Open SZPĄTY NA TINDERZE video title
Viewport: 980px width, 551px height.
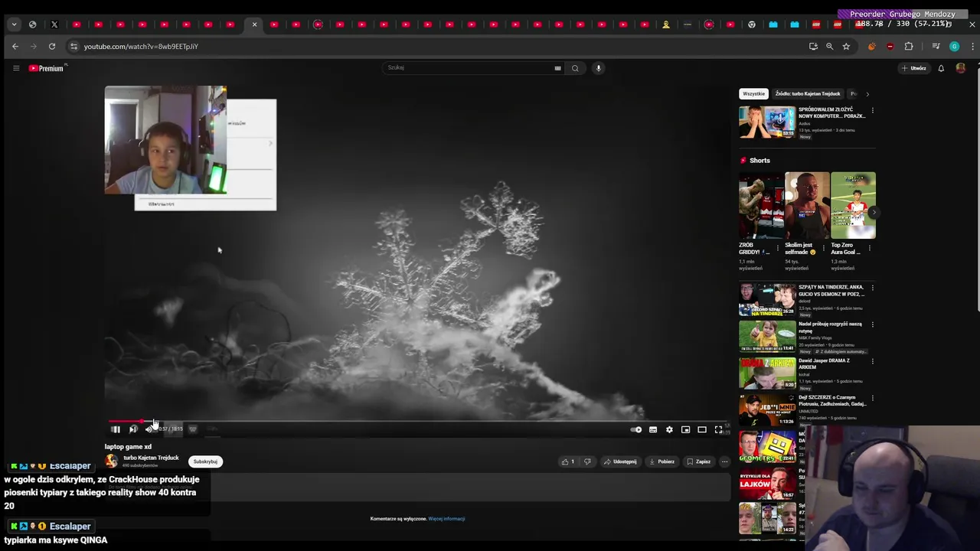click(x=831, y=290)
